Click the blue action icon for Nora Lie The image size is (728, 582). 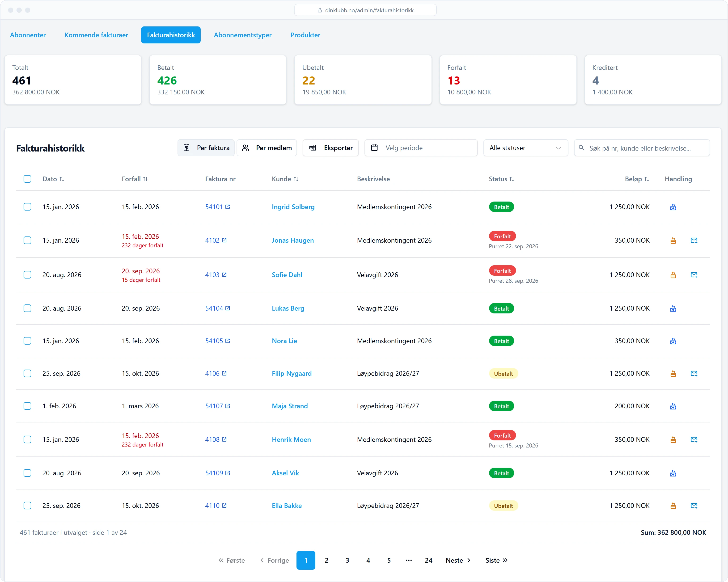click(x=673, y=341)
